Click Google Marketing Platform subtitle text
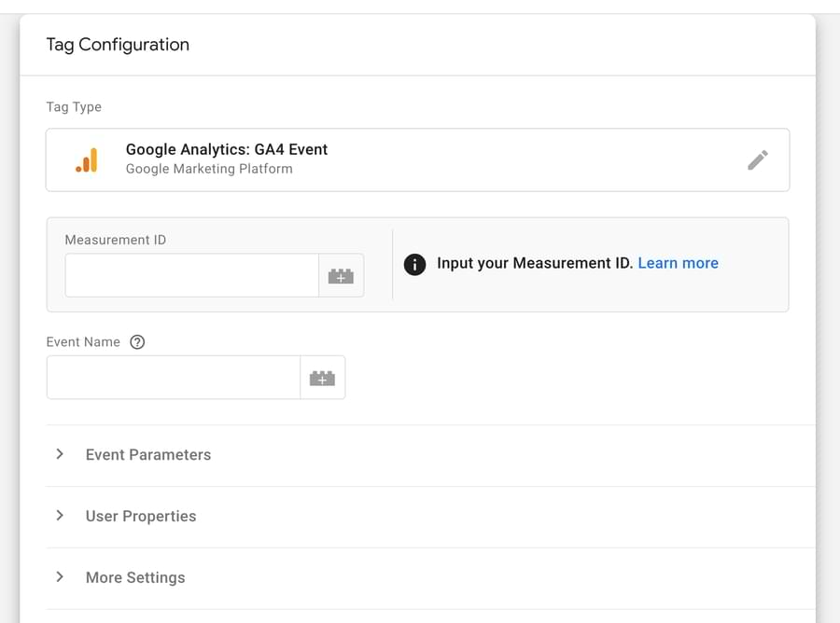Viewport: 840px width, 623px height. (x=209, y=169)
